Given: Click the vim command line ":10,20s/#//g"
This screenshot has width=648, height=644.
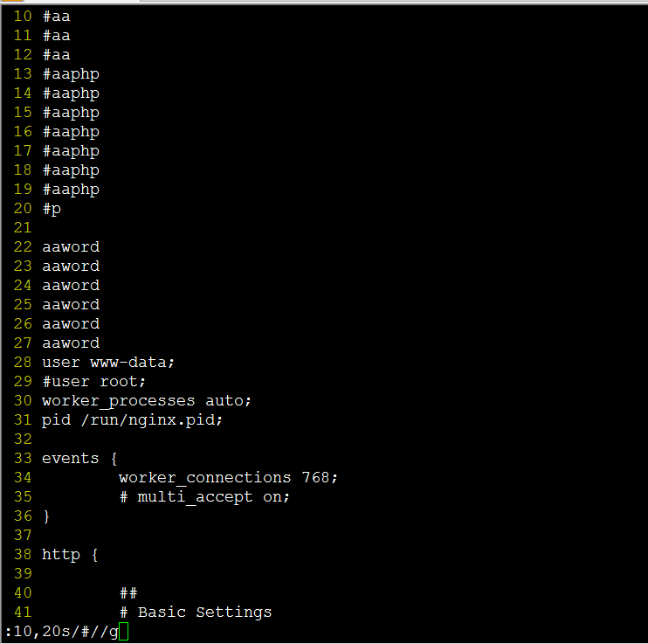Looking at the screenshot, I should click(x=62, y=632).
